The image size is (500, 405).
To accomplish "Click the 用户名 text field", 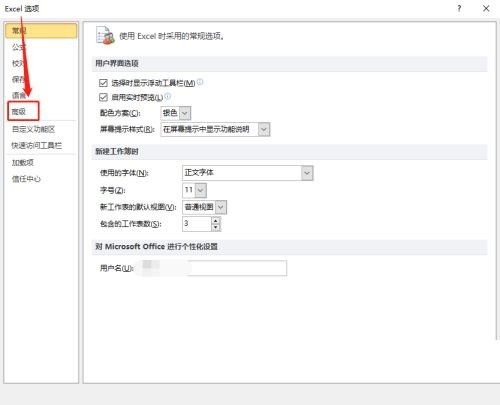I will click(x=212, y=268).
